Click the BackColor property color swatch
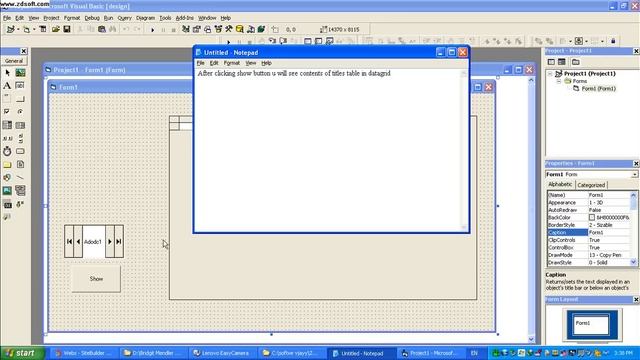The width and height of the screenshot is (640, 360). [592, 218]
